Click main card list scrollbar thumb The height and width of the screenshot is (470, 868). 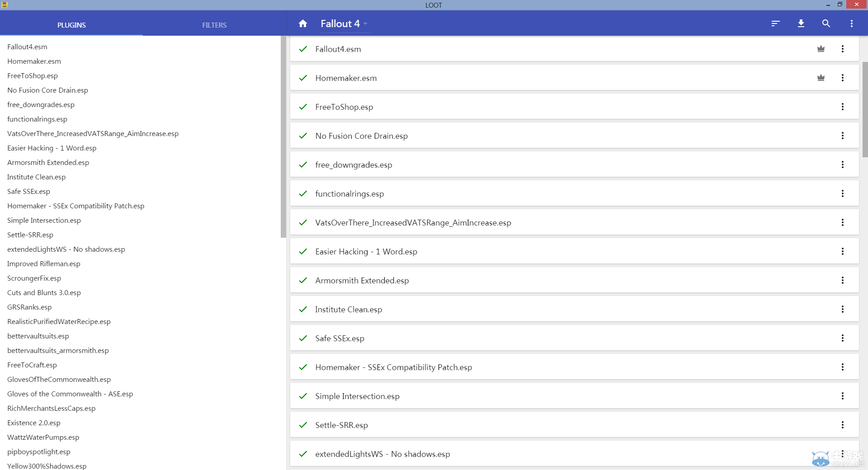pos(865,109)
